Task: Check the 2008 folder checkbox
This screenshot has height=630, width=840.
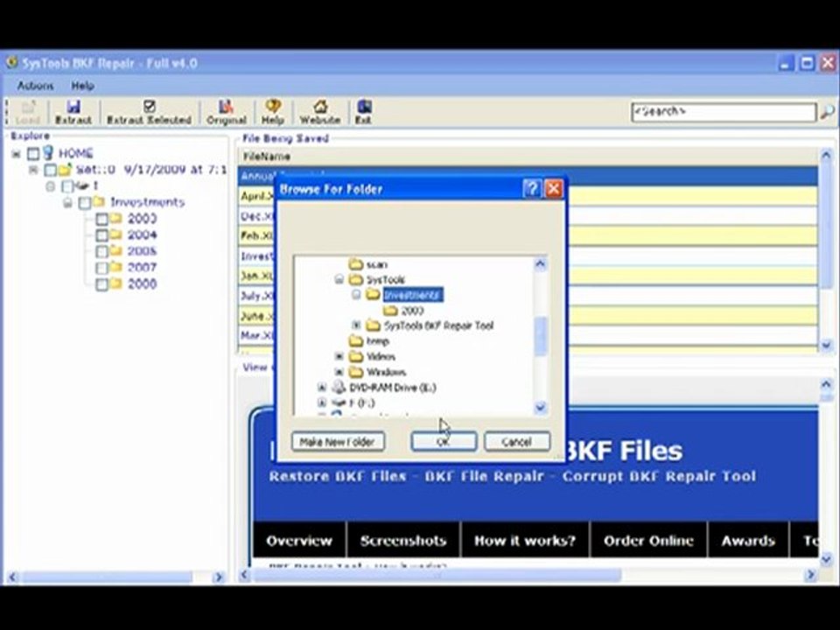Action: pyautogui.click(x=101, y=283)
